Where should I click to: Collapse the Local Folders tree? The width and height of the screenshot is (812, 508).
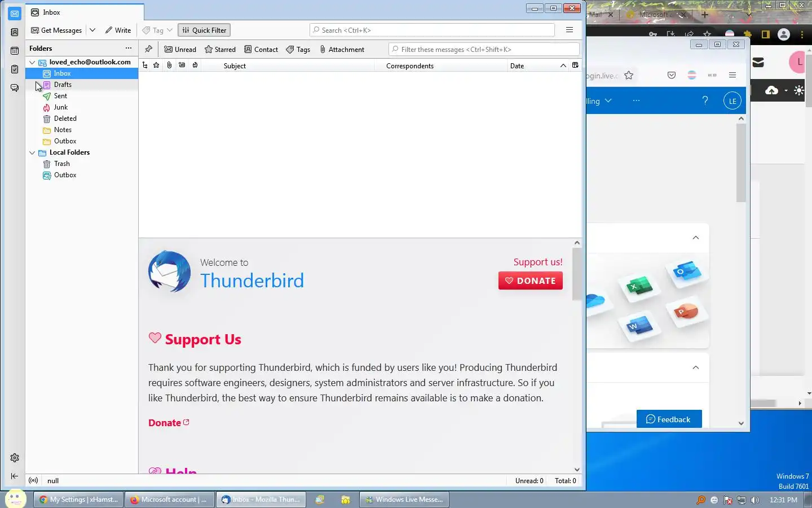point(32,152)
